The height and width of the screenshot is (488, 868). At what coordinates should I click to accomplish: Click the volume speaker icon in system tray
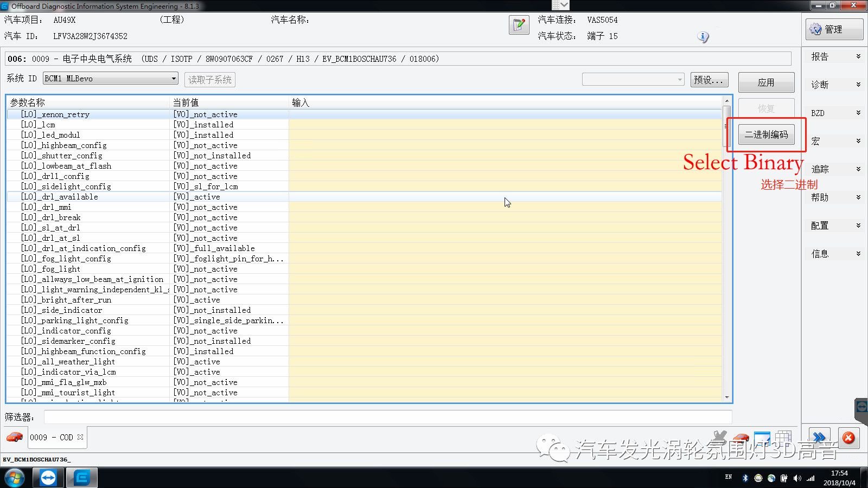click(797, 478)
